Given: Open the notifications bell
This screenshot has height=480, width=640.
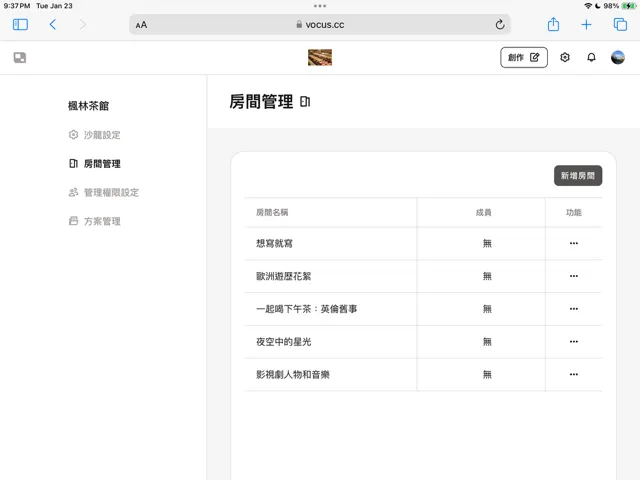Looking at the screenshot, I should coord(591,58).
